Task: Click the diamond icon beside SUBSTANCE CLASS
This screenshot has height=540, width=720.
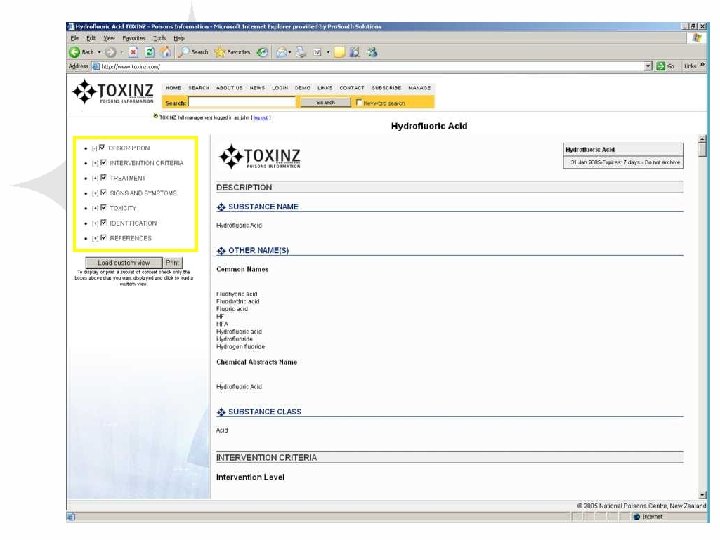Action: [x=221, y=412]
